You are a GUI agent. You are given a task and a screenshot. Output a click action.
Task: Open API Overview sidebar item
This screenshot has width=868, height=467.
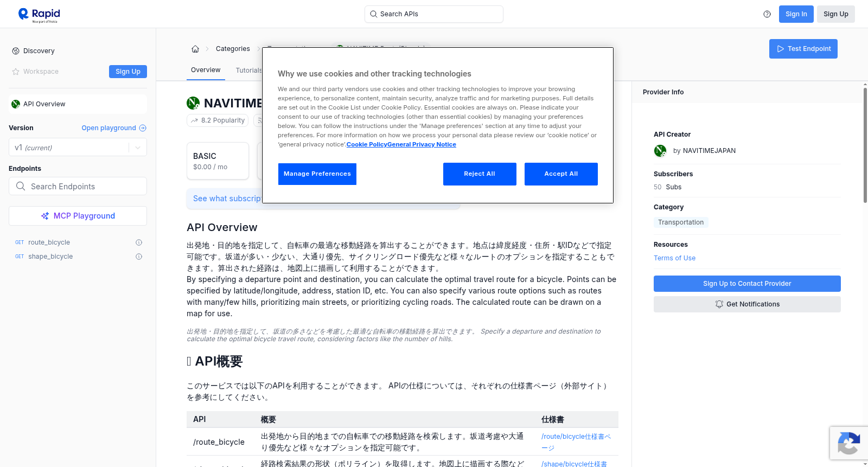click(78, 104)
